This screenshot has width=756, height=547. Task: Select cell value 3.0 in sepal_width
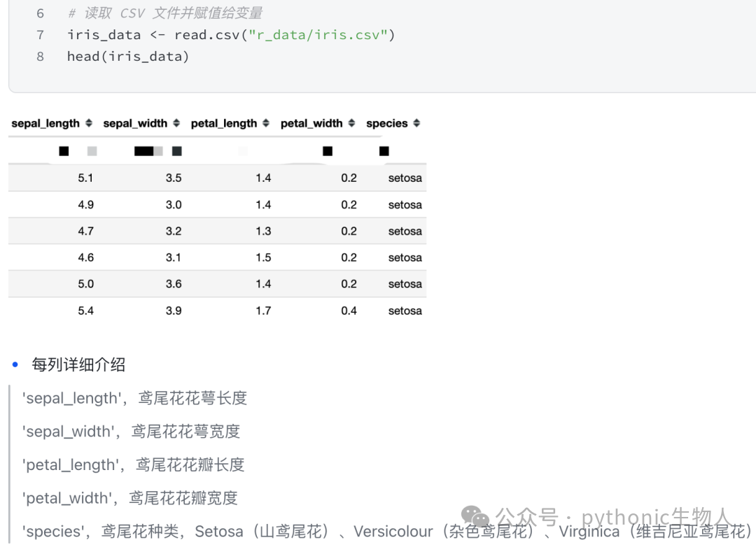tap(174, 205)
